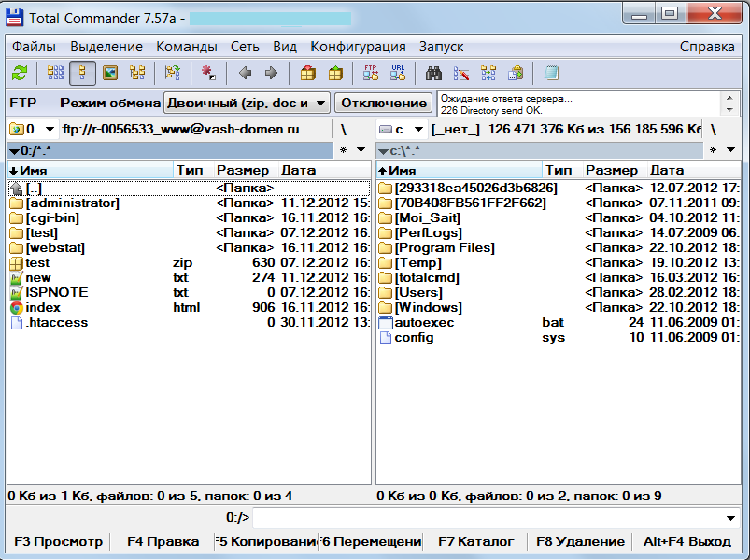Click the command line input field
The height and width of the screenshot is (560, 750).
point(486,518)
